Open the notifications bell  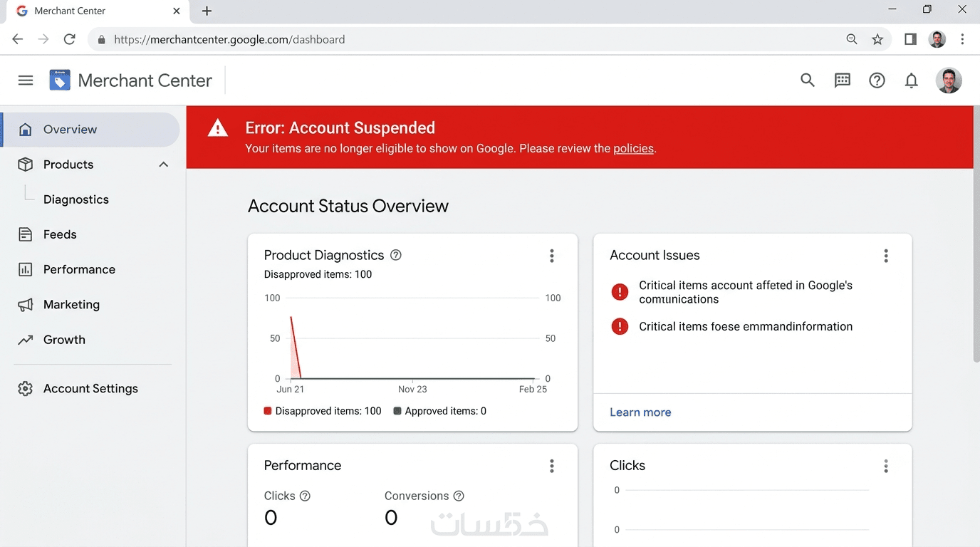tap(911, 80)
